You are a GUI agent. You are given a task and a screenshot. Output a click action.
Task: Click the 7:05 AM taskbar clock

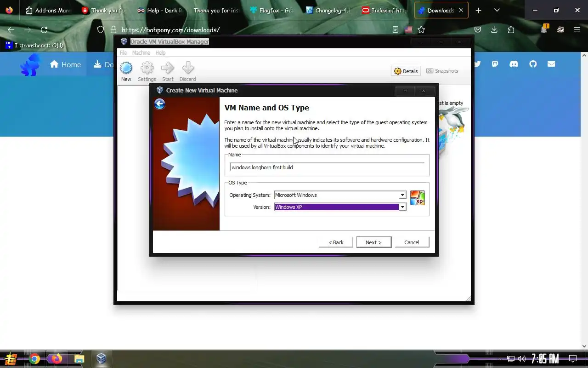click(545, 359)
